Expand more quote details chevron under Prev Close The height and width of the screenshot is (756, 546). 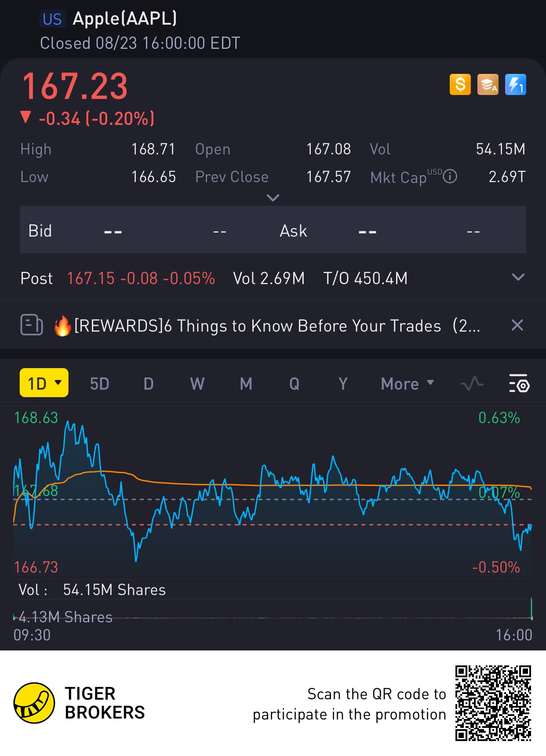(273, 198)
